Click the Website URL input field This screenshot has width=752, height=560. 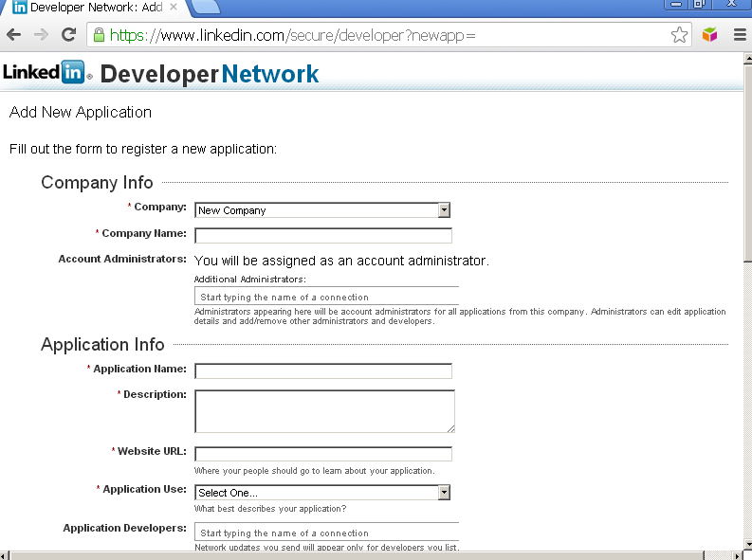pos(323,454)
